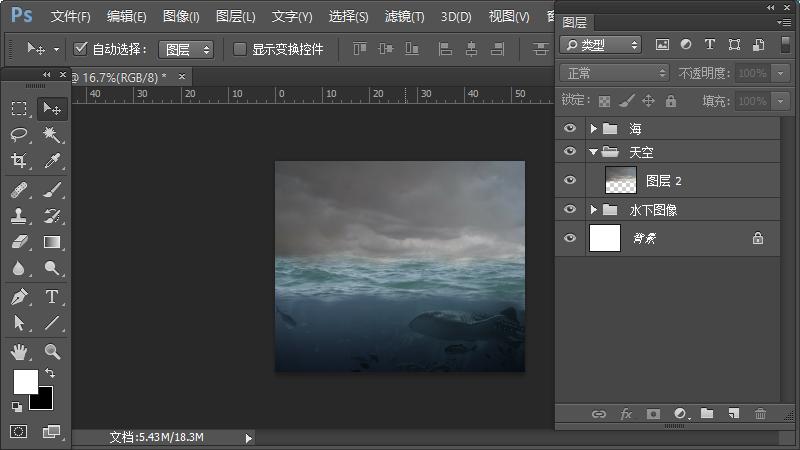Image resolution: width=800 pixels, height=450 pixels.
Task: Add layer mask button
Action: click(653, 414)
